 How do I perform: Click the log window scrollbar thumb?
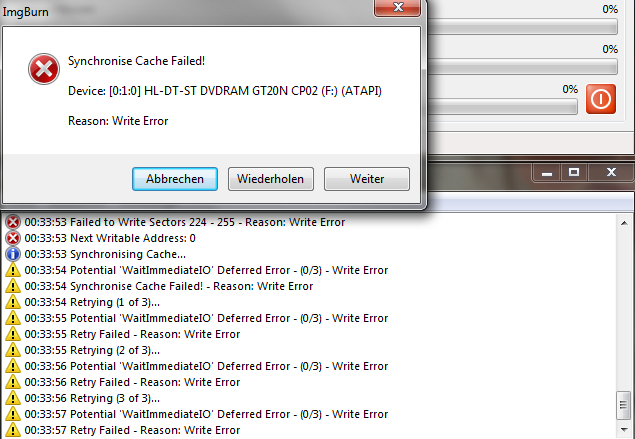[x=624, y=405]
